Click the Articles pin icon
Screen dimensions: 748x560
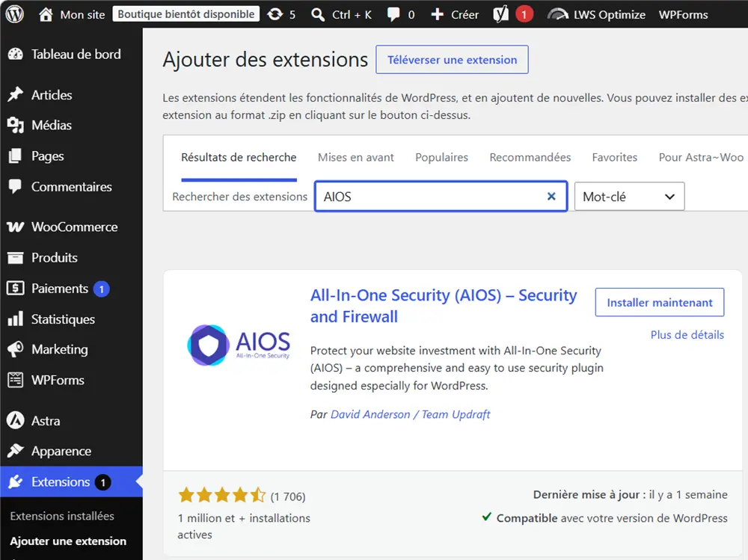tap(15, 94)
